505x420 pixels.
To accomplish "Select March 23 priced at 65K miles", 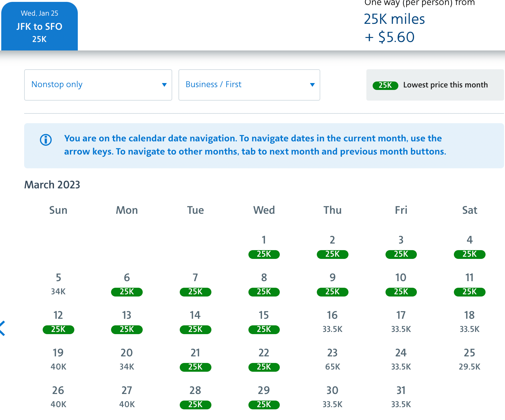I will coord(332,359).
